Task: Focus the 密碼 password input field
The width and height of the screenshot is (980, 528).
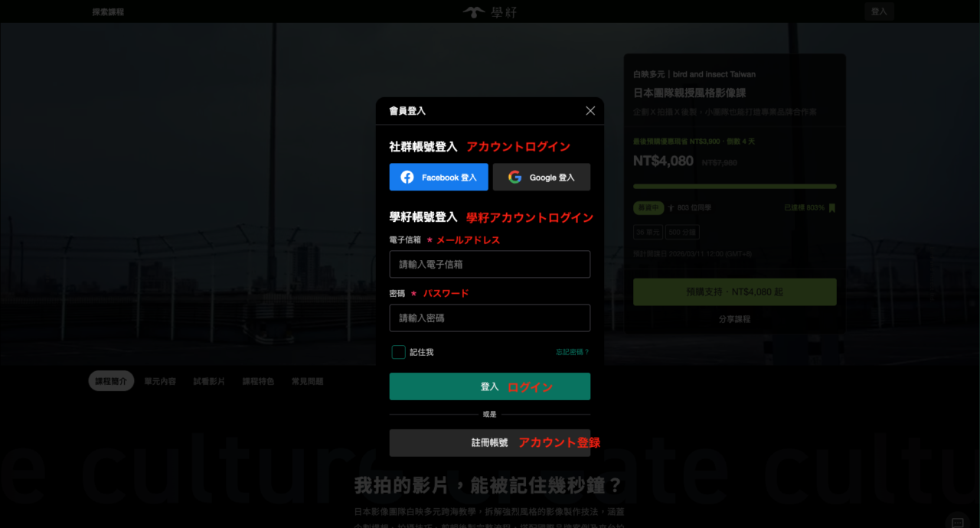Action: click(x=490, y=318)
